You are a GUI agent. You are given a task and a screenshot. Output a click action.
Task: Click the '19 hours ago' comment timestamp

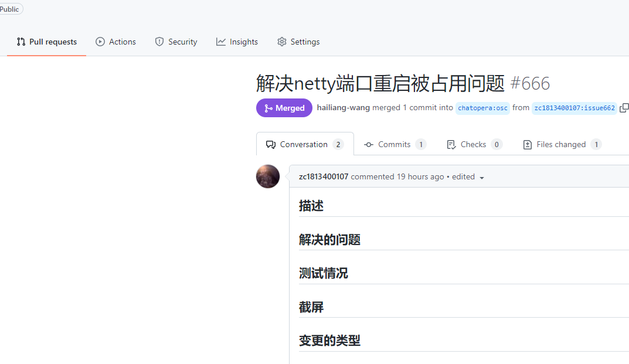[420, 176]
